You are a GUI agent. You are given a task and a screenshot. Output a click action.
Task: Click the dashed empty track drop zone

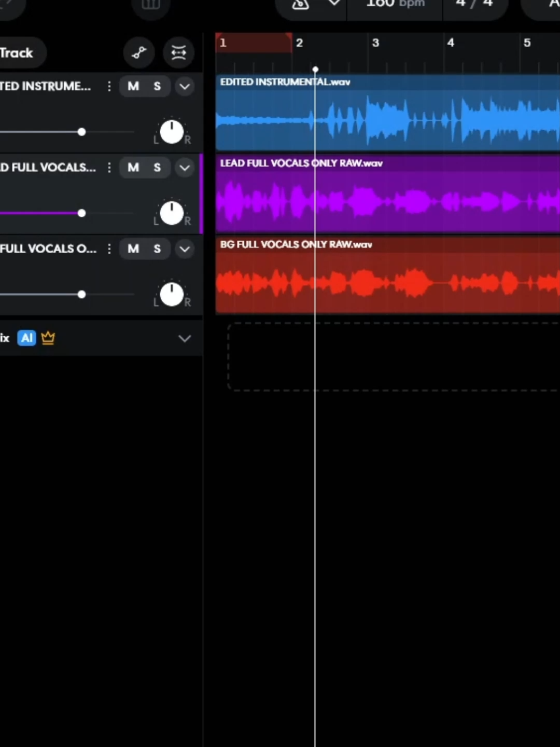tap(394, 356)
